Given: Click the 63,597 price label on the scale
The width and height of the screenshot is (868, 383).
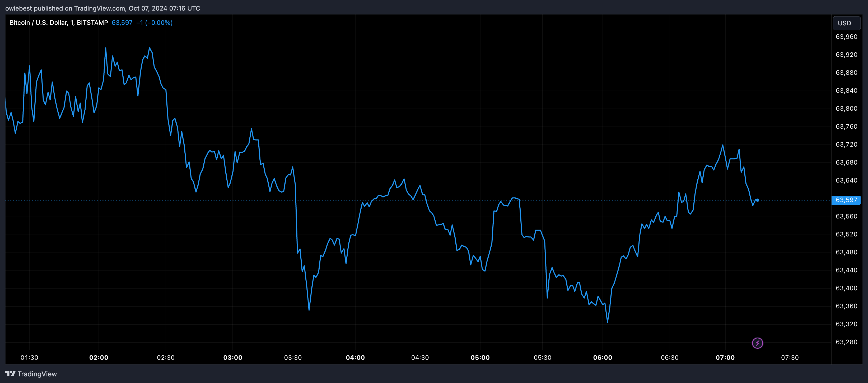Looking at the screenshot, I should point(846,200).
